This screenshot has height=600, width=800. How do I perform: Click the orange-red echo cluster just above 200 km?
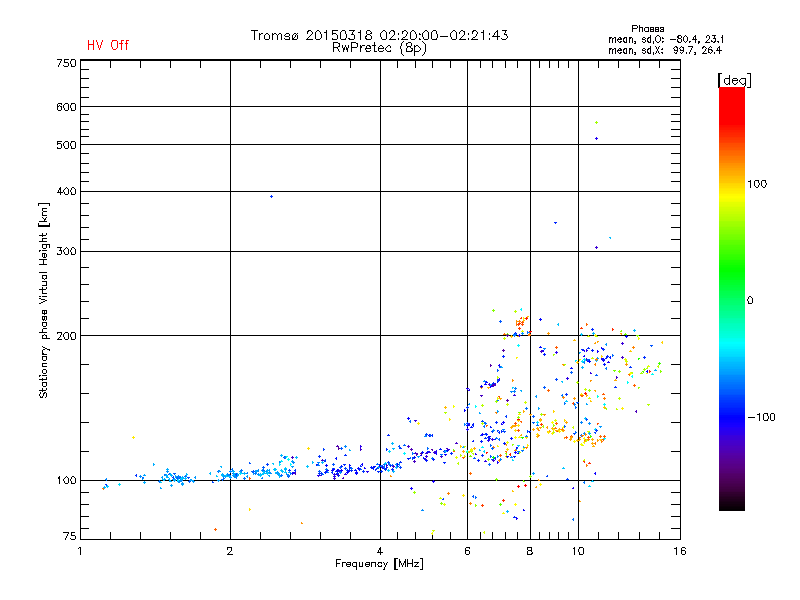pyautogui.click(x=520, y=322)
